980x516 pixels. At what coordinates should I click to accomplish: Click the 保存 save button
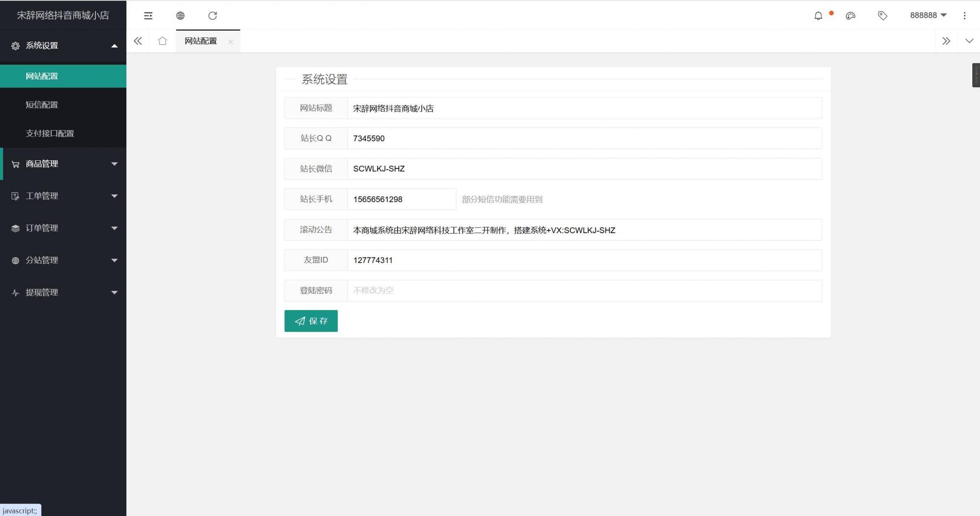coord(311,321)
